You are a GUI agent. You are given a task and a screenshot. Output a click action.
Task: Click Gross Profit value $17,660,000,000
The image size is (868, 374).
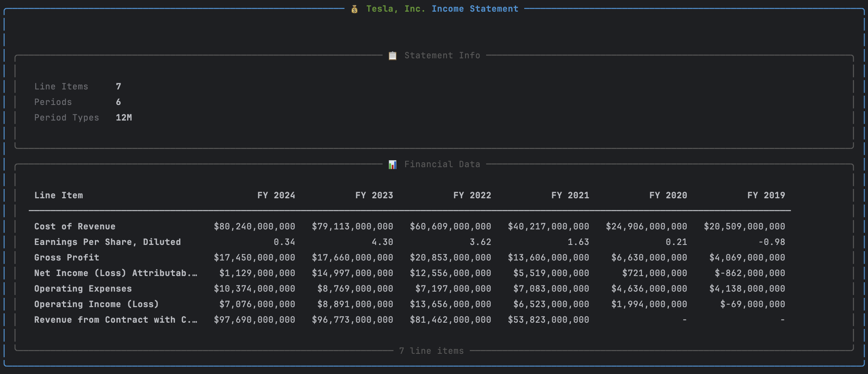[352, 257]
